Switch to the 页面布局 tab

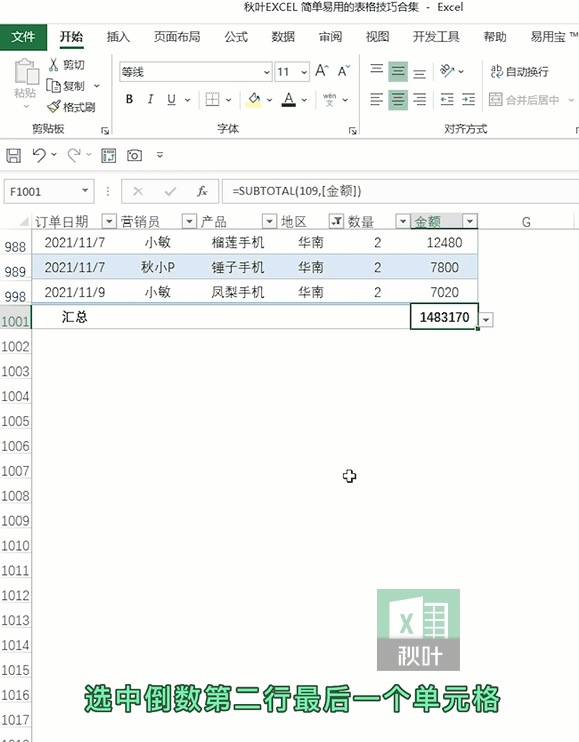click(177, 36)
